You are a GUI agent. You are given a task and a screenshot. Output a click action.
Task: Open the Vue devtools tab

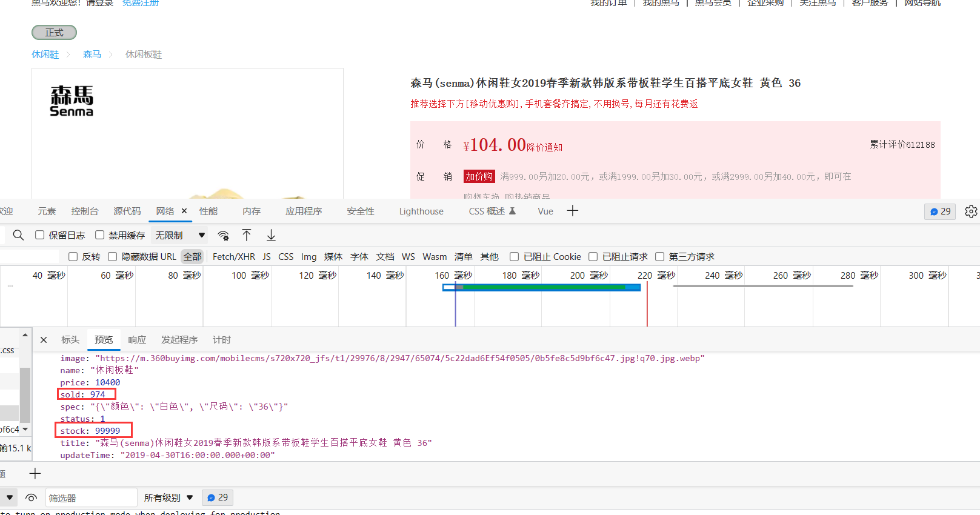(545, 211)
